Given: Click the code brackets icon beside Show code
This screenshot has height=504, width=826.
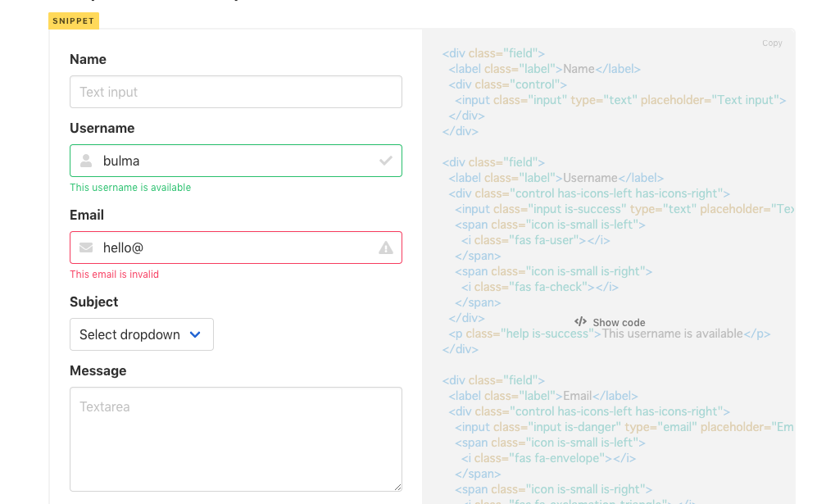Looking at the screenshot, I should (580, 322).
